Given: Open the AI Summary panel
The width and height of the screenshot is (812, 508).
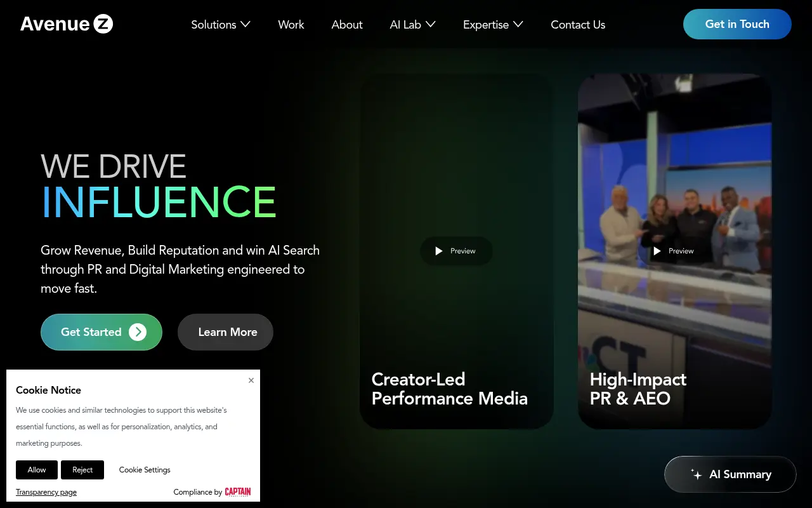Looking at the screenshot, I should pos(730,474).
